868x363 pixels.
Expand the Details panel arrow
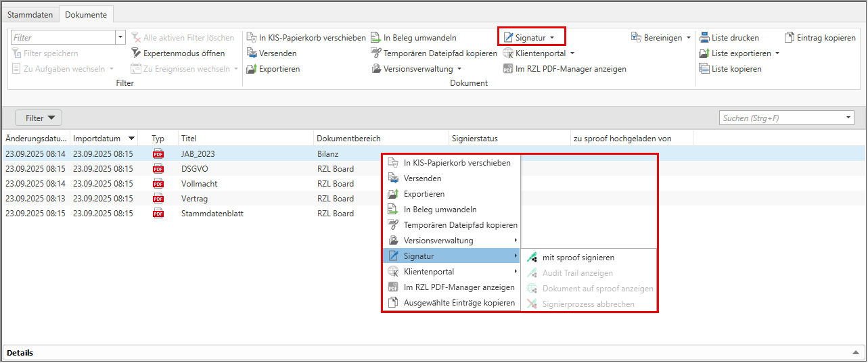point(855,353)
